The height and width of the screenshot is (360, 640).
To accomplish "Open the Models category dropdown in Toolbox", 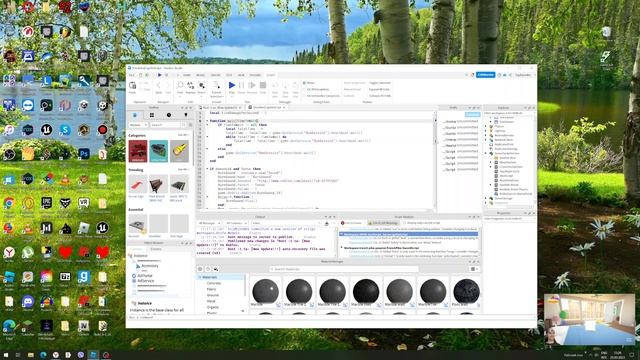I will [x=138, y=125].
